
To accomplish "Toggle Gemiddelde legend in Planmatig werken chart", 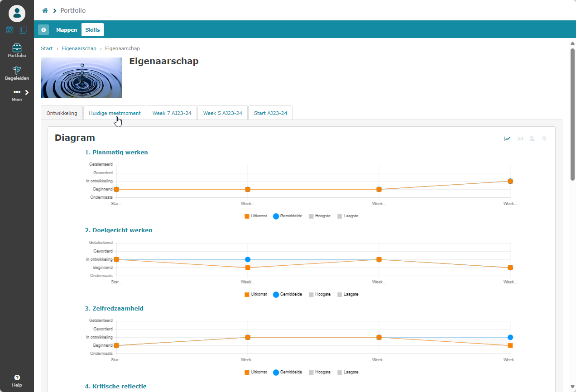I will [288, 216].
